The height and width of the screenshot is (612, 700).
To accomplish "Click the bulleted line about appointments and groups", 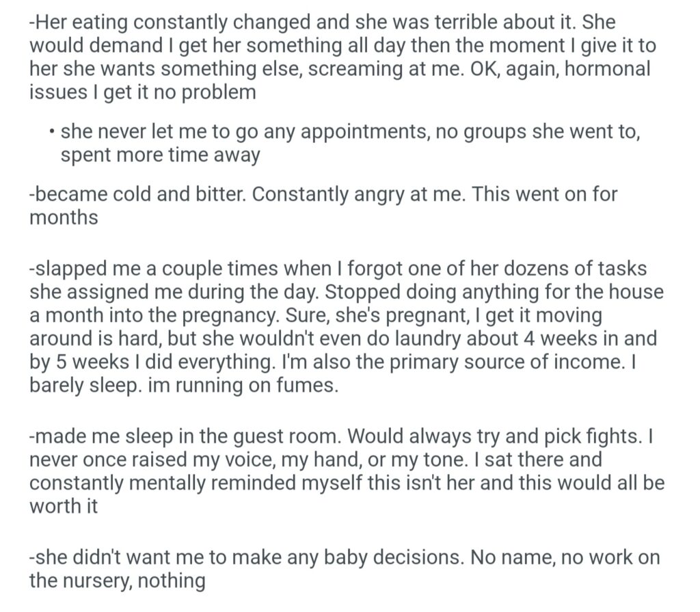I will click(350, 132).
